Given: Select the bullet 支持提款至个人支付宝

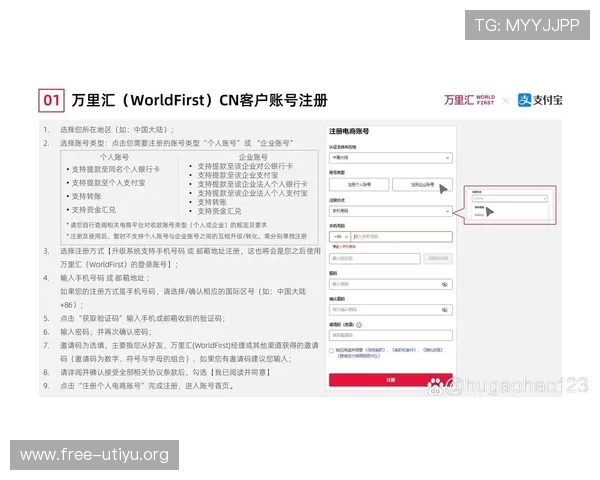Looking at the screenshot, I should pos(109,183).
